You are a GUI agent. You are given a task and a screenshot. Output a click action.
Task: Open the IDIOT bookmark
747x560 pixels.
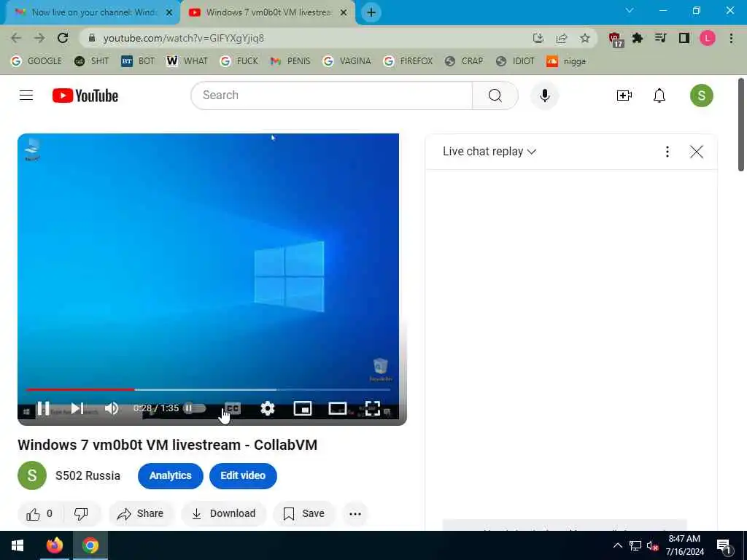pos(515,61)
